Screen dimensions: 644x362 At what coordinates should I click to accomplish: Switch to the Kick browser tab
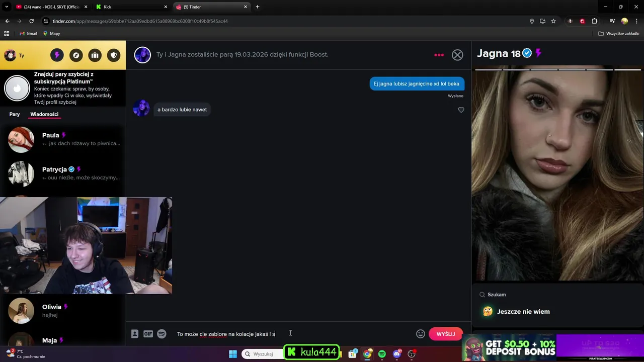131,7
